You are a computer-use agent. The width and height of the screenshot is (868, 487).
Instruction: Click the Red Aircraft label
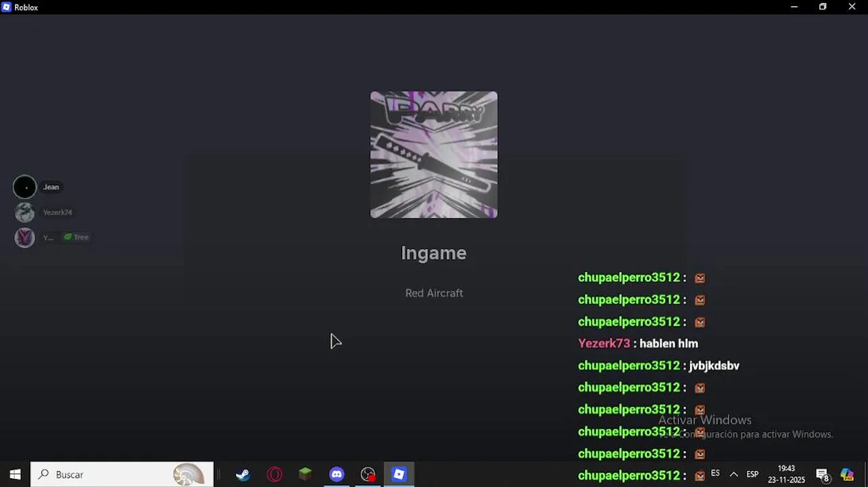click(434, 293)
